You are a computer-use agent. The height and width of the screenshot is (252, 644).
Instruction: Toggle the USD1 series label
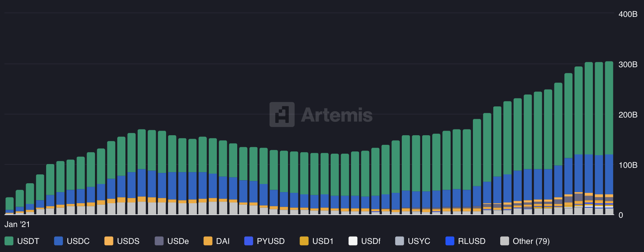[323, 241]
